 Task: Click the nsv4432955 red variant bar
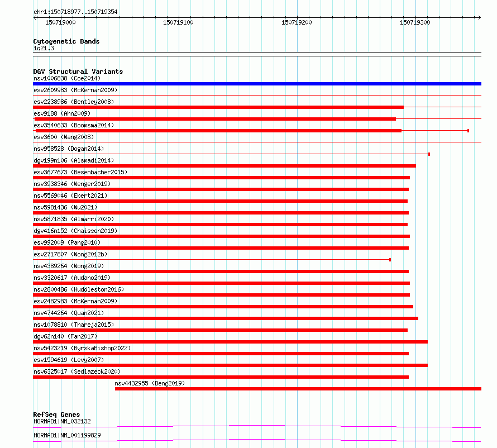tap(298, 389)
